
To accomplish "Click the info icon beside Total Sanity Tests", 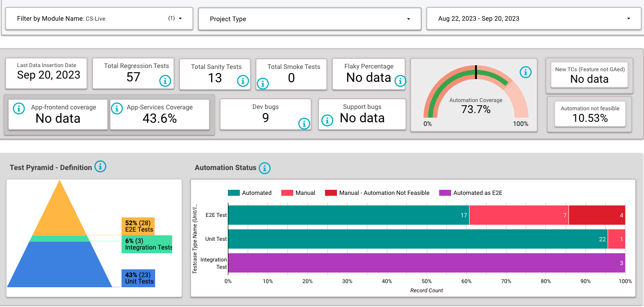I will (x=243, y=81).
